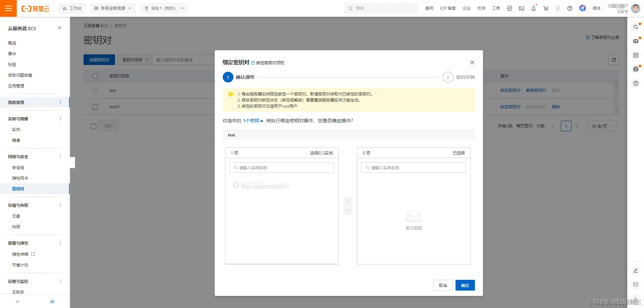This screenshot has height=308, width=644.
Task: Open the colorful AI assistant icon
Action: coord(583,8)
